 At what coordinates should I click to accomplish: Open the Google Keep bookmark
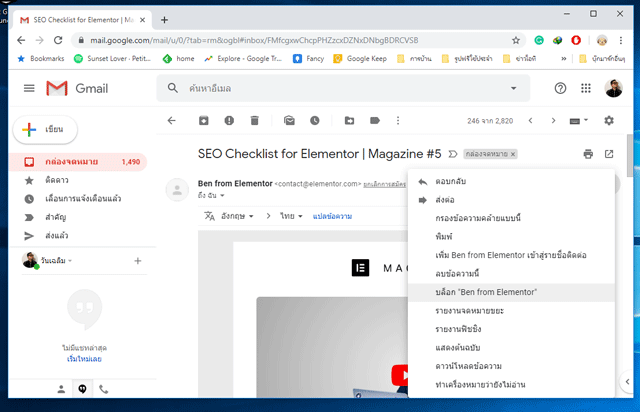[360, 58]
